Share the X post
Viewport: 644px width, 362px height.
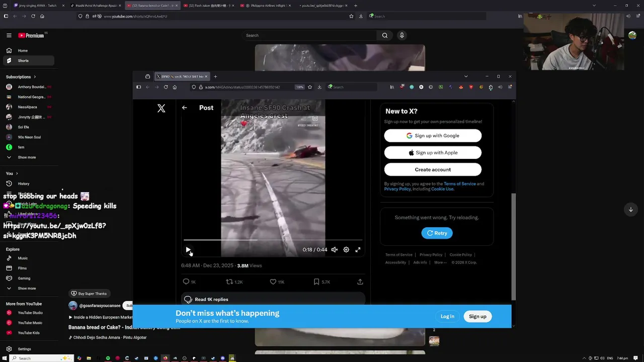click(x=360, y=282)
